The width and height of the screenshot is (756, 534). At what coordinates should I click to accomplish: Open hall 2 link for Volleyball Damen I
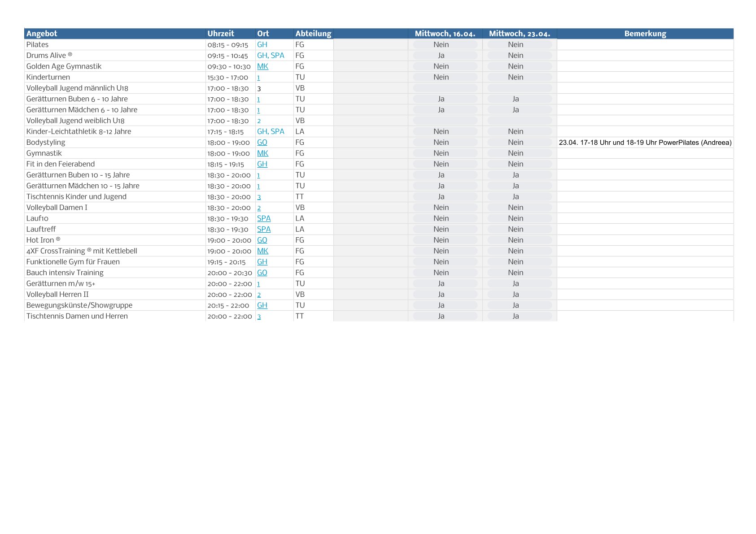(x=259, y=208)
